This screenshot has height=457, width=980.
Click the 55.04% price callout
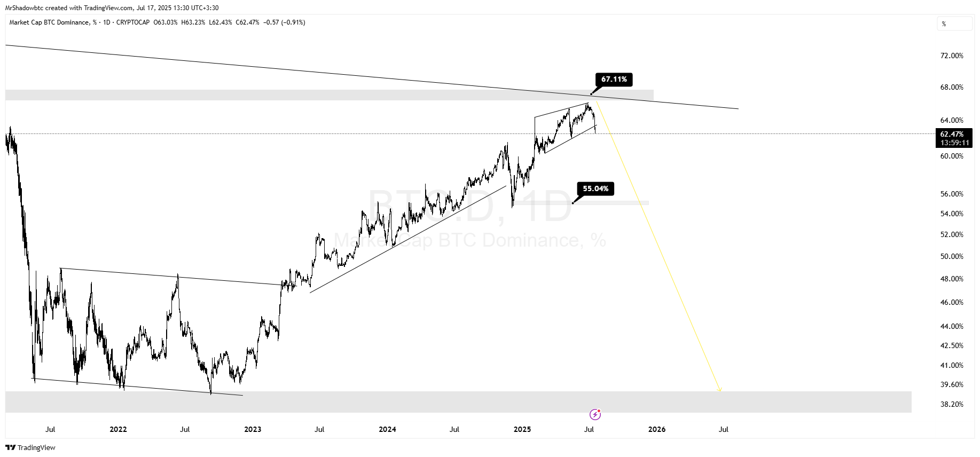tap(595, 188)
